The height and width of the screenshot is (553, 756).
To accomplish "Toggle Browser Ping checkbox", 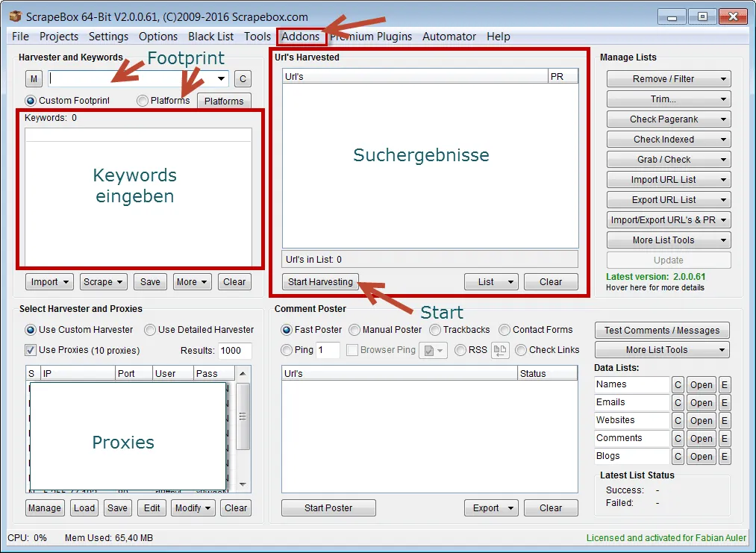I will click(x=352, y=350).
